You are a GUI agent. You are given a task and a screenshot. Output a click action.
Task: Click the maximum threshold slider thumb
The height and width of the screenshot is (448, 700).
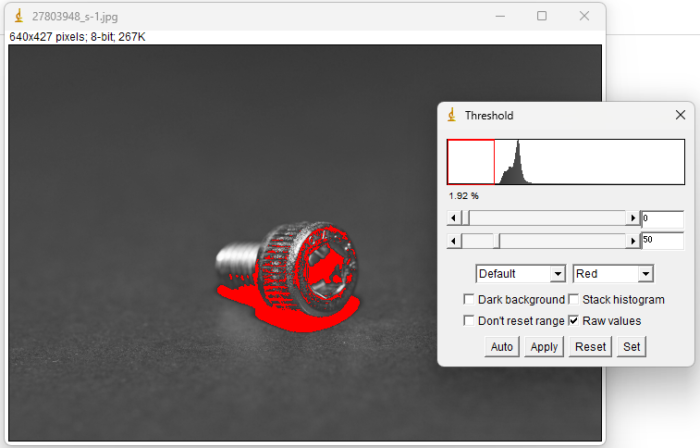click(496, 241)
